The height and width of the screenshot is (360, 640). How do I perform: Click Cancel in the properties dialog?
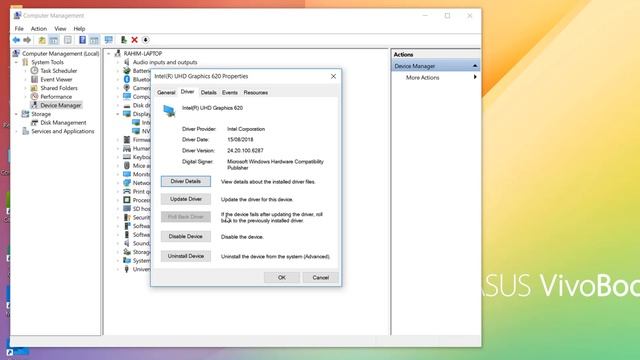pos(320,278)
